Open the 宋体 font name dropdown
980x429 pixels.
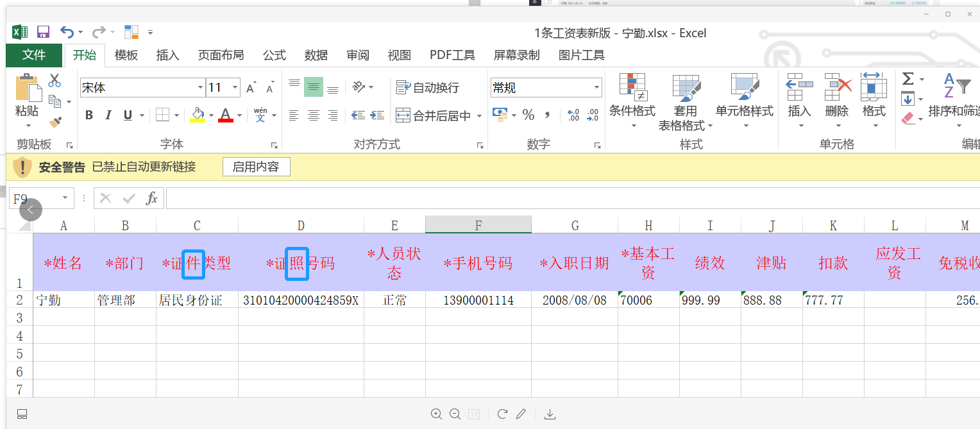coord(199,88)
